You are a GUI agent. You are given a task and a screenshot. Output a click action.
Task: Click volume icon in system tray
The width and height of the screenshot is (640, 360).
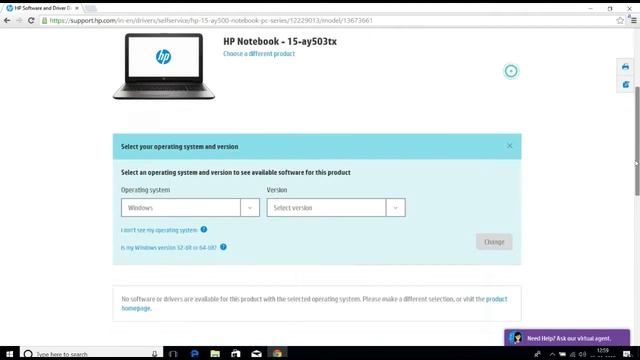tap(582, 354)
